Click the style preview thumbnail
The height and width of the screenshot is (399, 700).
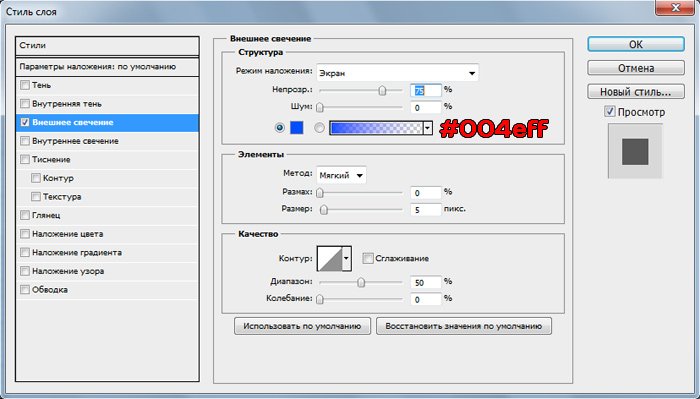click(x=635, y=151)
